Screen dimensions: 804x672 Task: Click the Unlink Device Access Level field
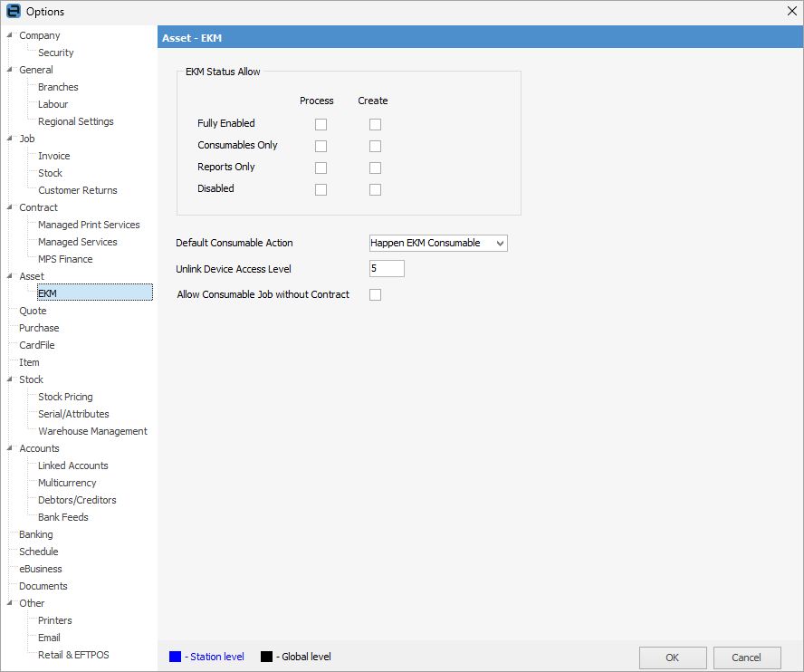click(387, 269)
